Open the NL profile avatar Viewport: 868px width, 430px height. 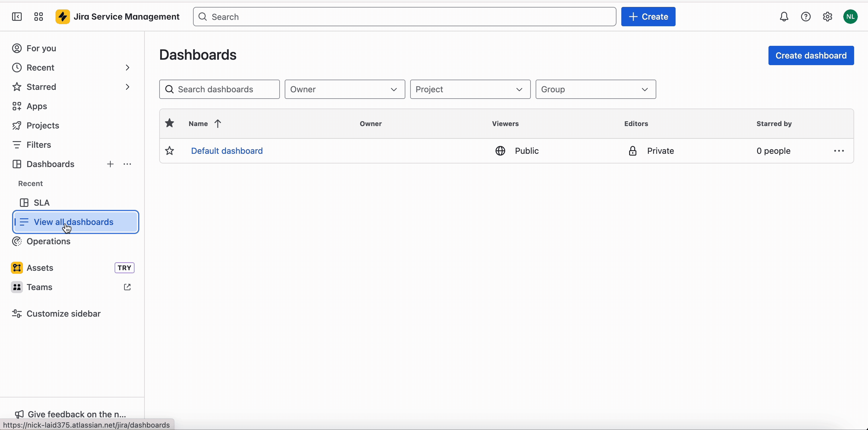850,17
